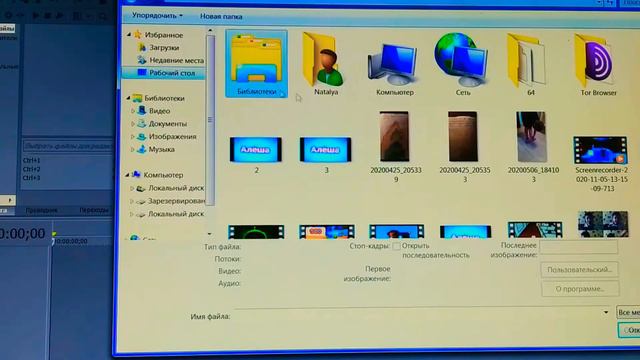This screenshot has height=360, width=640.
Task: Open the Компьютер icon
Action: [x=394, y=69]
